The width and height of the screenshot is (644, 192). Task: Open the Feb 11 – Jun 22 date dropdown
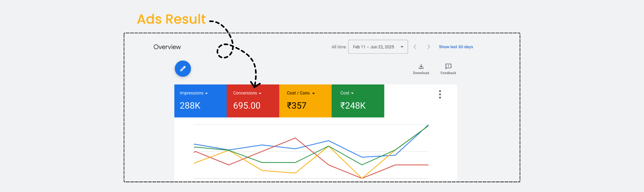click(x=378, y=47)
